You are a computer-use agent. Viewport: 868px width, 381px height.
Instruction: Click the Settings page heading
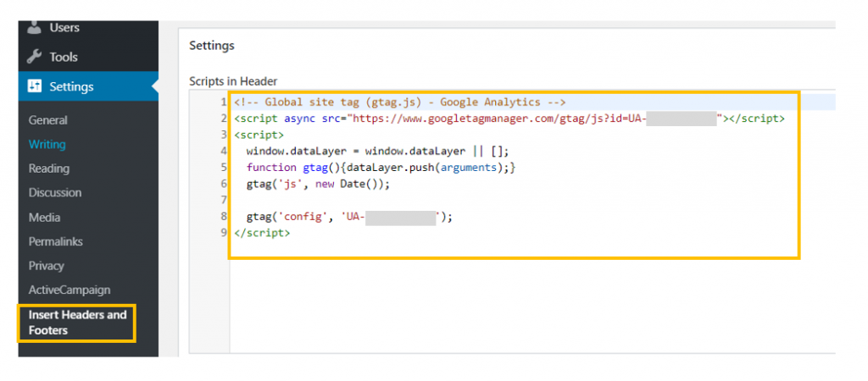(211, 46)
